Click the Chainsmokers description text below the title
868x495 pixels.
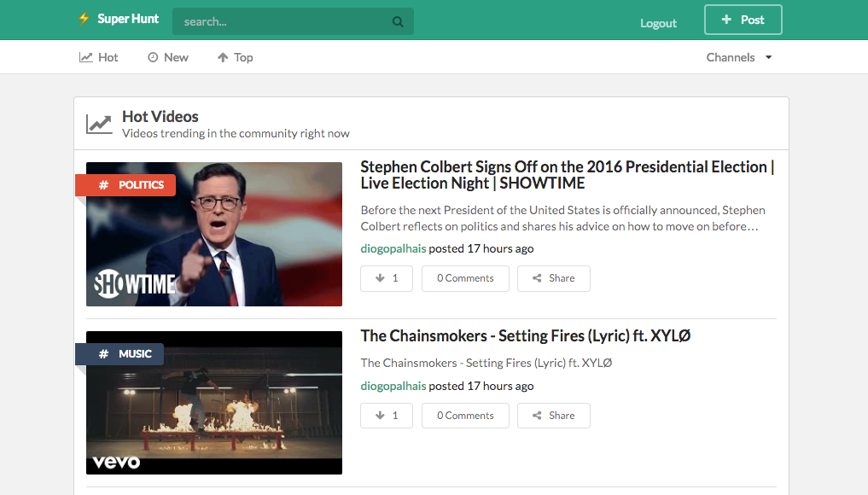click(486, 364)
